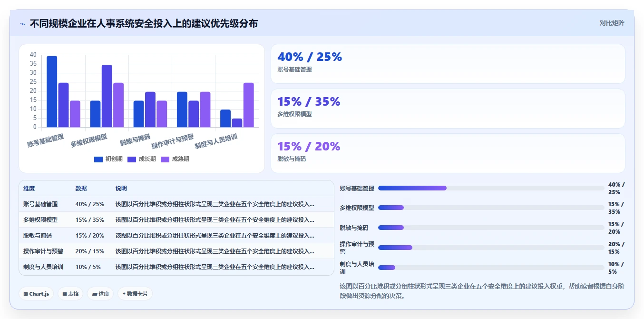Select the 账号基础管理 cell in the table

click(40, 204)
